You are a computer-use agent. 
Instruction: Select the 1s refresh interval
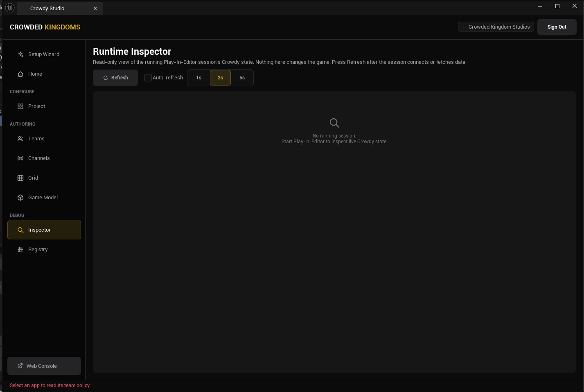pos(199,78)
